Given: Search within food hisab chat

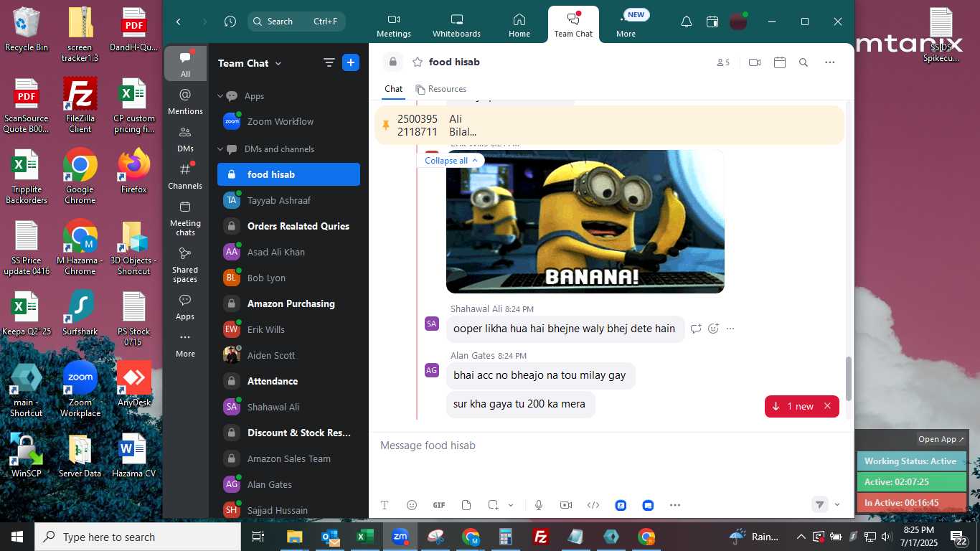Looking at the screenshot, I should click(x=804, y=62).
